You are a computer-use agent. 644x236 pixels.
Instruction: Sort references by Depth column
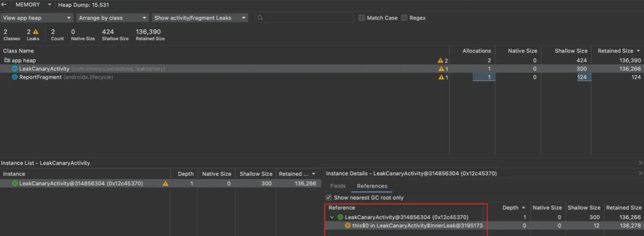(514, 208)
